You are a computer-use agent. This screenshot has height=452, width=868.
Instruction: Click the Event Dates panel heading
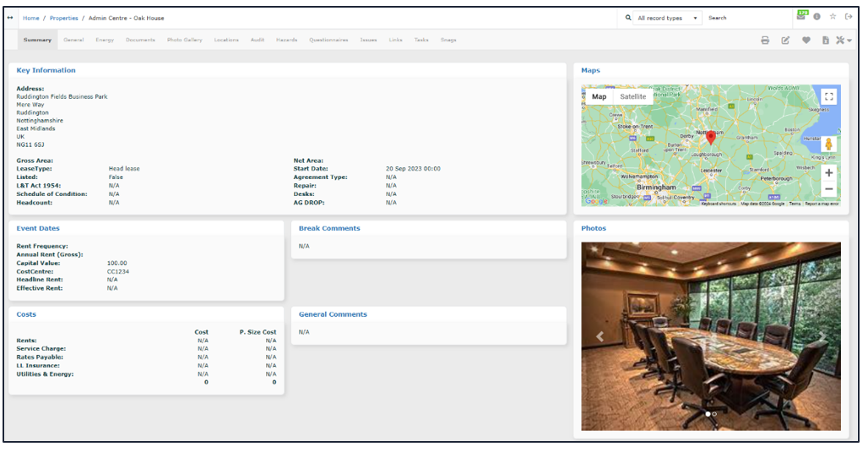(x=38, y=228)
